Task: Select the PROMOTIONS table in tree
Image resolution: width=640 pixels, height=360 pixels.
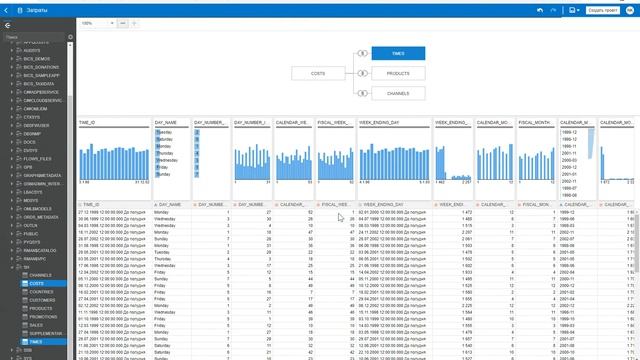Action: (x=43, y=317)
